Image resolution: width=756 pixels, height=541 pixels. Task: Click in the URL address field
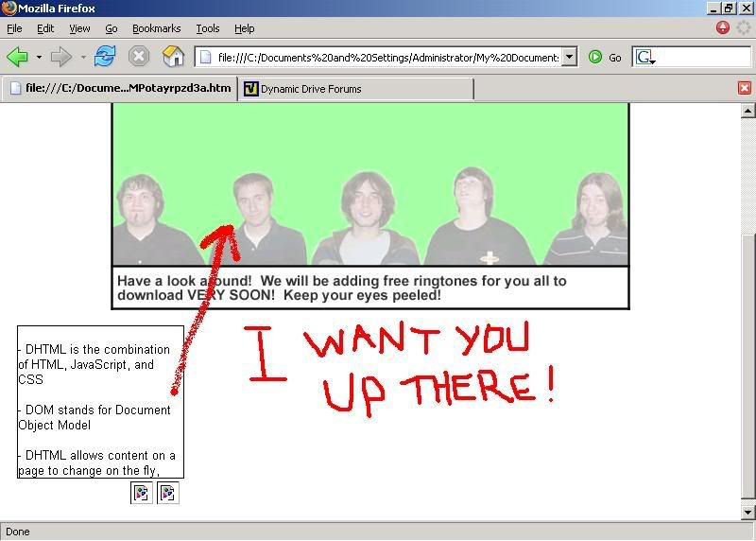387,57
